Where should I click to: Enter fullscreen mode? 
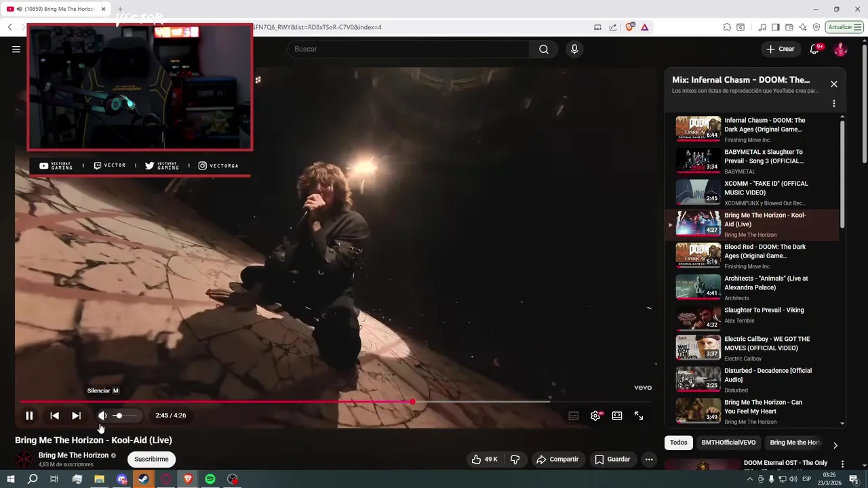click(639, 415)
